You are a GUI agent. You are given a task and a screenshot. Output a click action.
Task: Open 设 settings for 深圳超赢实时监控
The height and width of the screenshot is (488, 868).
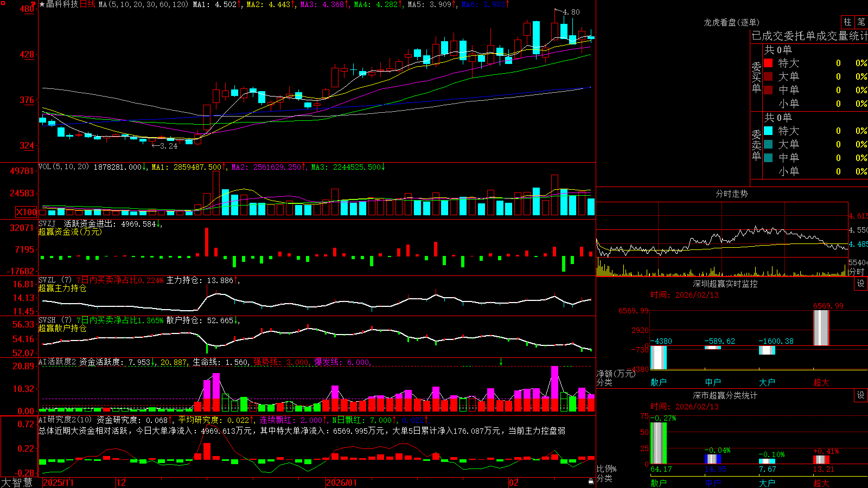coord(861,284)
